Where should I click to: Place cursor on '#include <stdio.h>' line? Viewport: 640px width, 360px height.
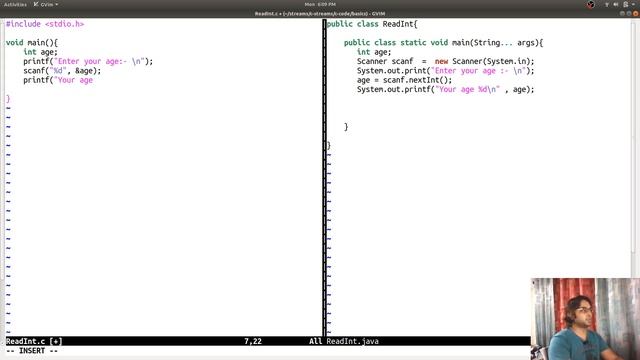point(45,24)
